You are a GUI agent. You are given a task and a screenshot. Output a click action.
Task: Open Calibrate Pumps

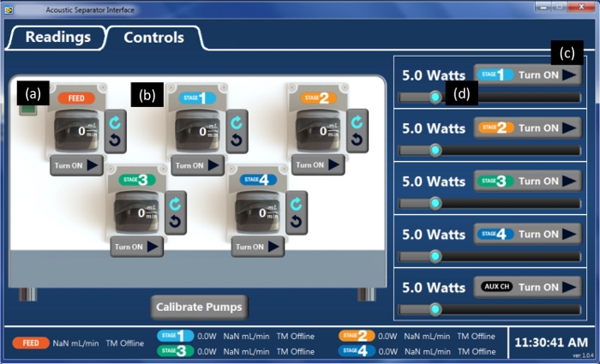pyautogui.click(x=199, y=307)
